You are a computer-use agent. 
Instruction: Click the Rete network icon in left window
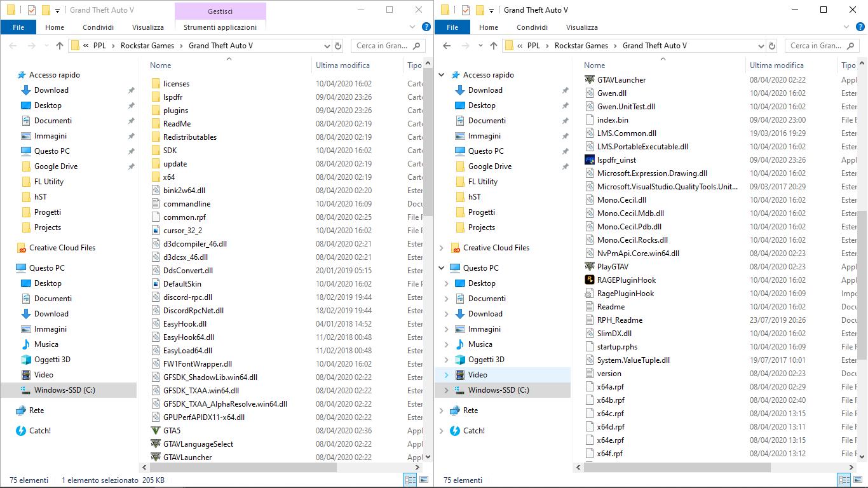pos(21,410)
